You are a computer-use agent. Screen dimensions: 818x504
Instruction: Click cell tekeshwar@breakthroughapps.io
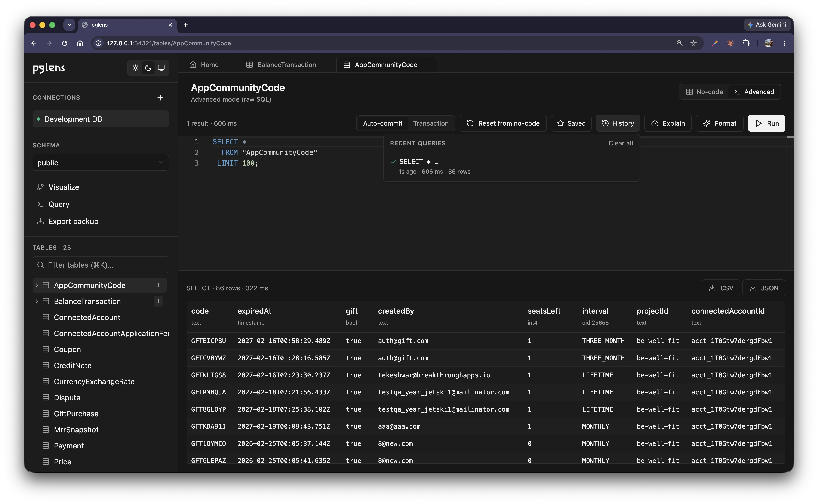point(434,375)
